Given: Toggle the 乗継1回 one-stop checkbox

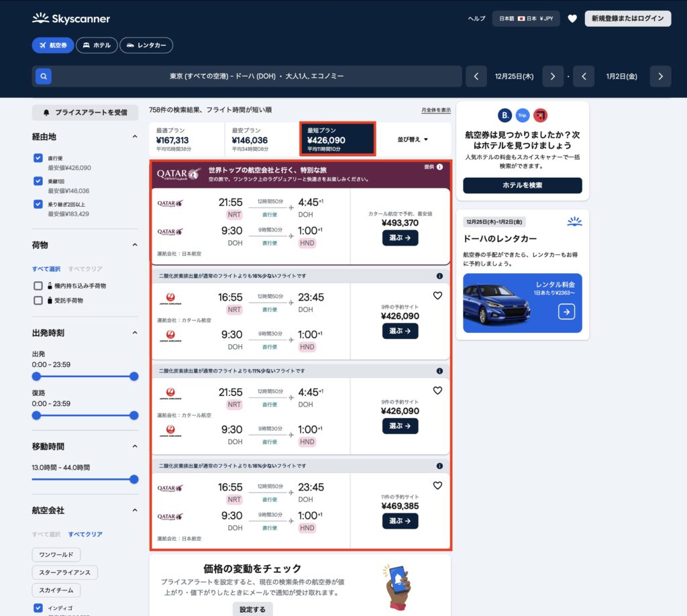Looking at the screenshot, I should [38, 181].
